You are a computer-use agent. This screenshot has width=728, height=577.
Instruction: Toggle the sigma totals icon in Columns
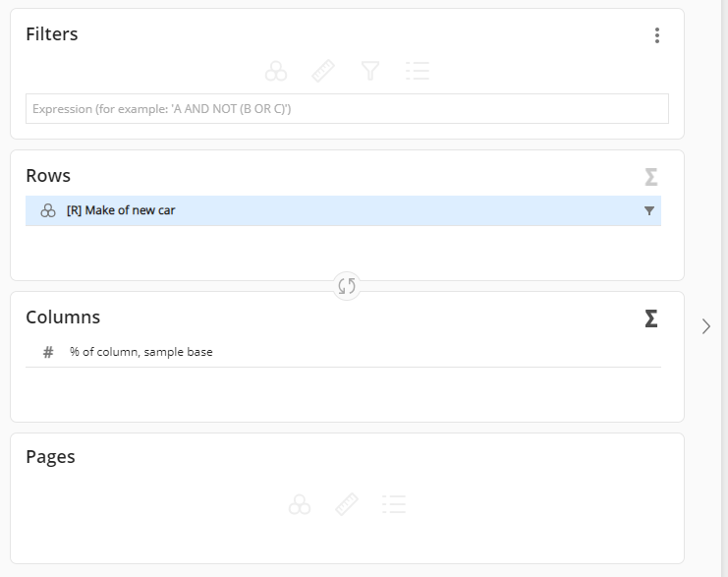[650, 318]
